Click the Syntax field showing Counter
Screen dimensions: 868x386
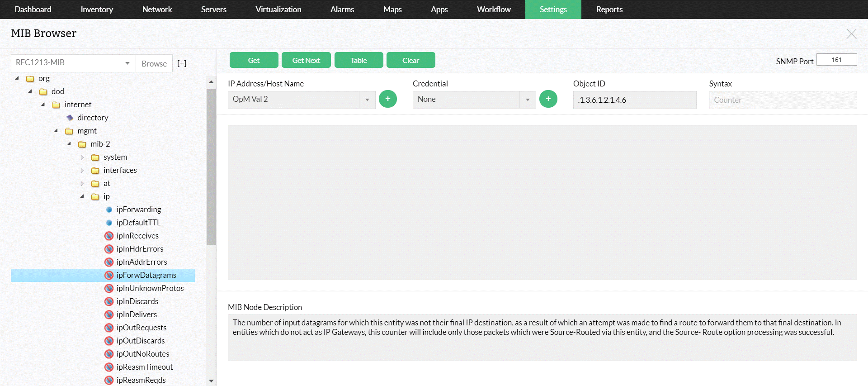(x=783, y=100)
